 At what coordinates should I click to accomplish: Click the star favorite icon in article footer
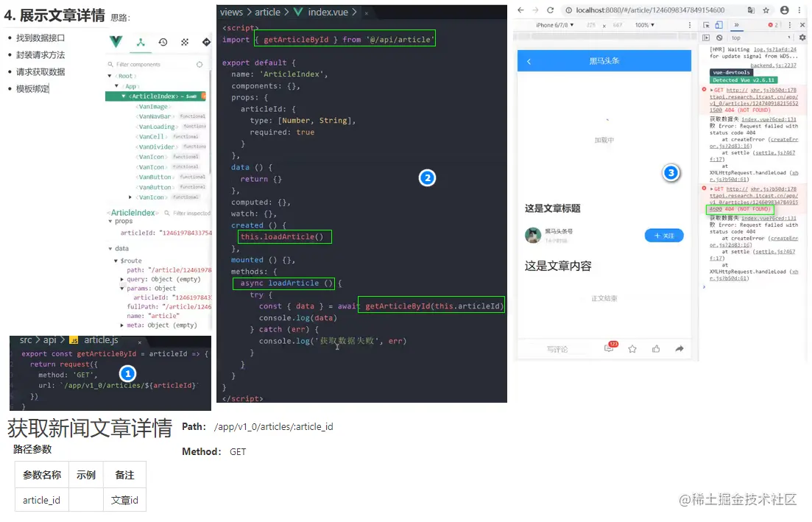632,349
